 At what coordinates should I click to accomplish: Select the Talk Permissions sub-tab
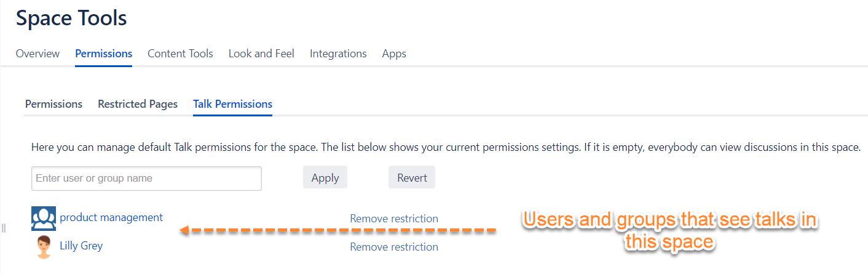click(232, 104)
